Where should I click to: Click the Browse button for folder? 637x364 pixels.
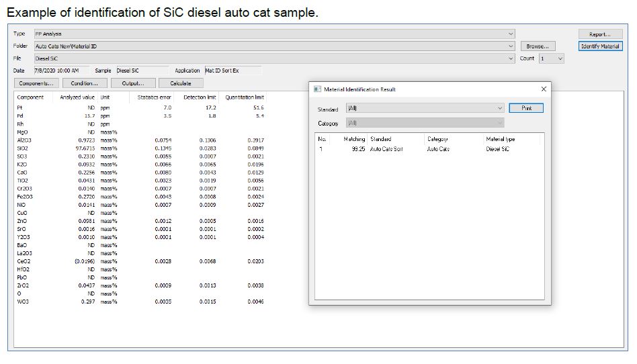coord(538,46)
